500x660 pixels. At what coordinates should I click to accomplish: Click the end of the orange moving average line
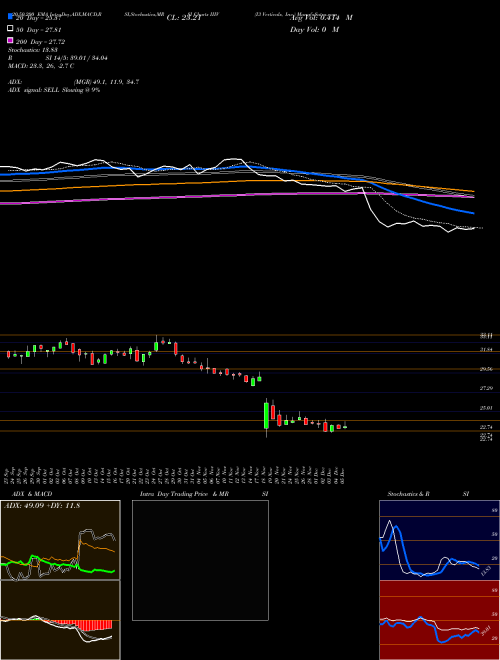pyautogui.click(x=473, y=191)
